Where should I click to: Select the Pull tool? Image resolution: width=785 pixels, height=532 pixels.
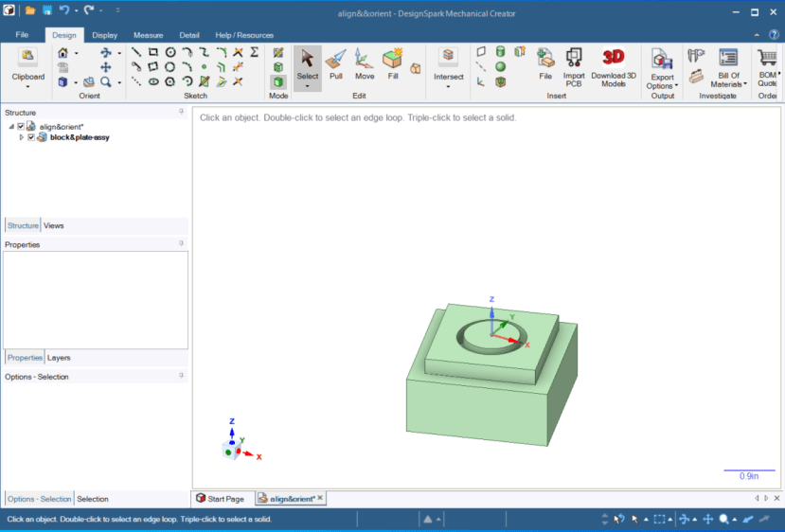click(x=336, y=64)
